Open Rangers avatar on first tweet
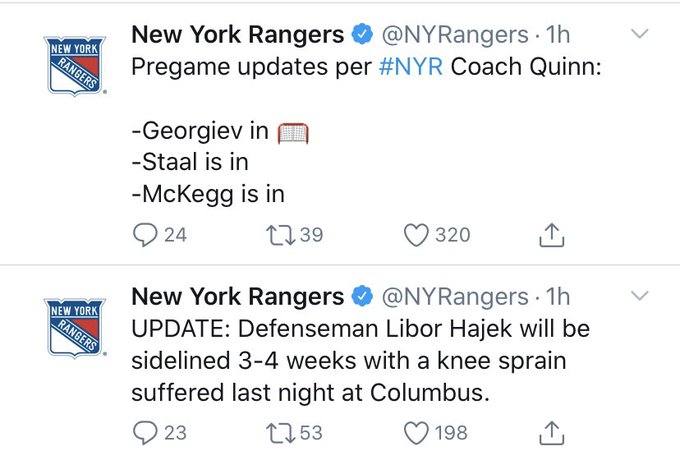The image size is (680, 451). coord(75,67)
